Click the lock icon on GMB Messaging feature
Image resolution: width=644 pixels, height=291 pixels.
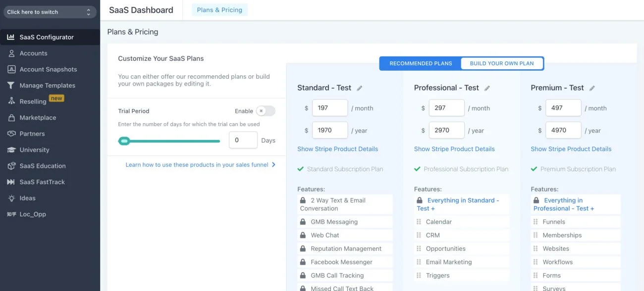pos(302,221)
